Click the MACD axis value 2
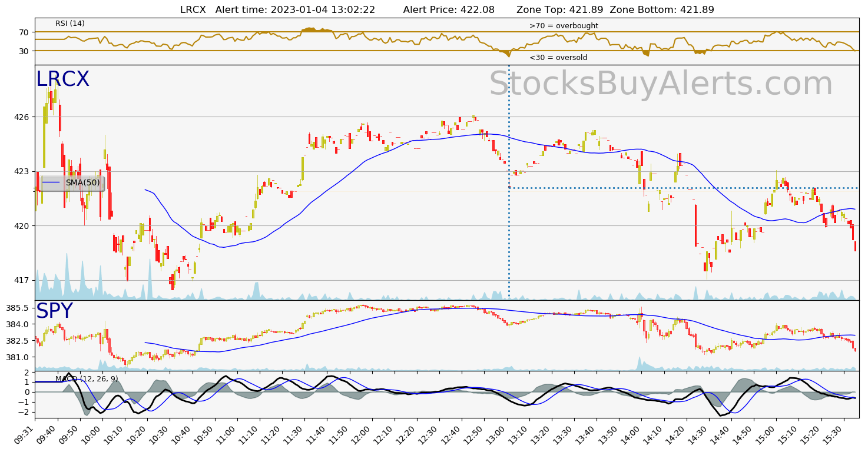Viewport: 868px width, 452px height. 26,373
